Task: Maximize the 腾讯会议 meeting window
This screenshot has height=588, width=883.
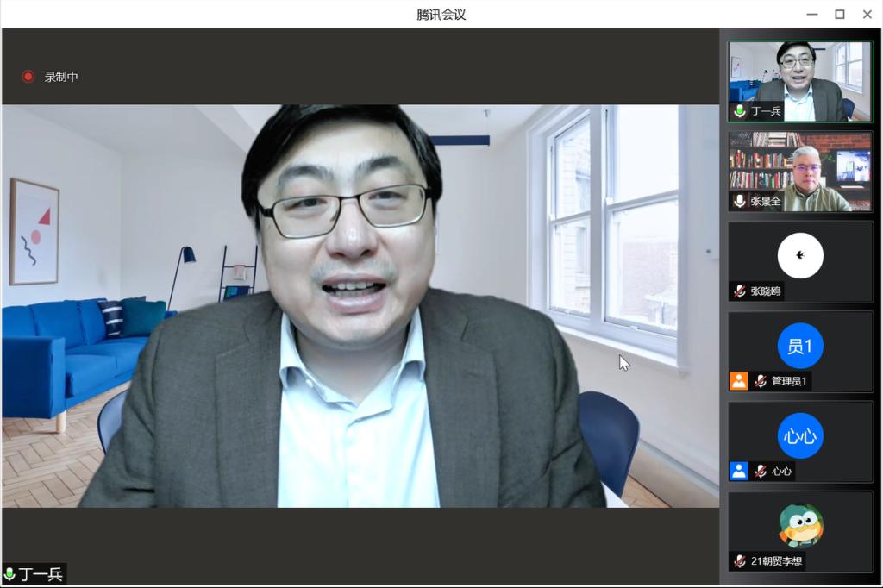Action: click(839, 14)
